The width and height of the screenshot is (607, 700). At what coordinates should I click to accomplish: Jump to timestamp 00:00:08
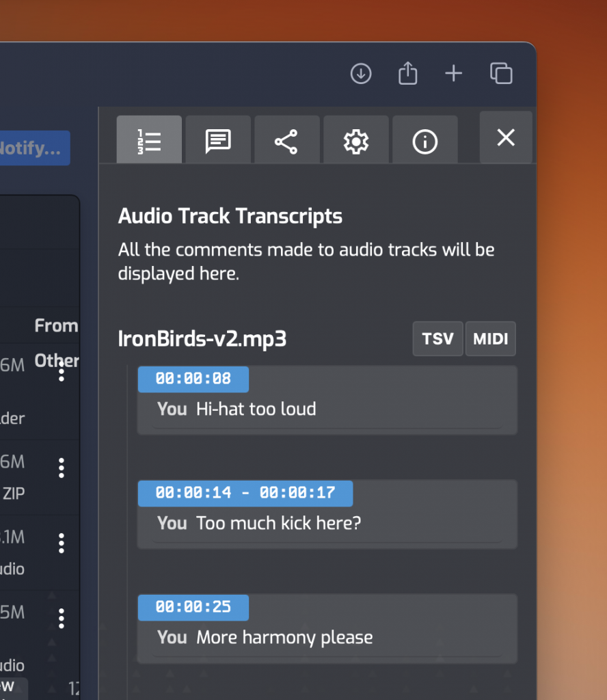[x=193, y=379]
